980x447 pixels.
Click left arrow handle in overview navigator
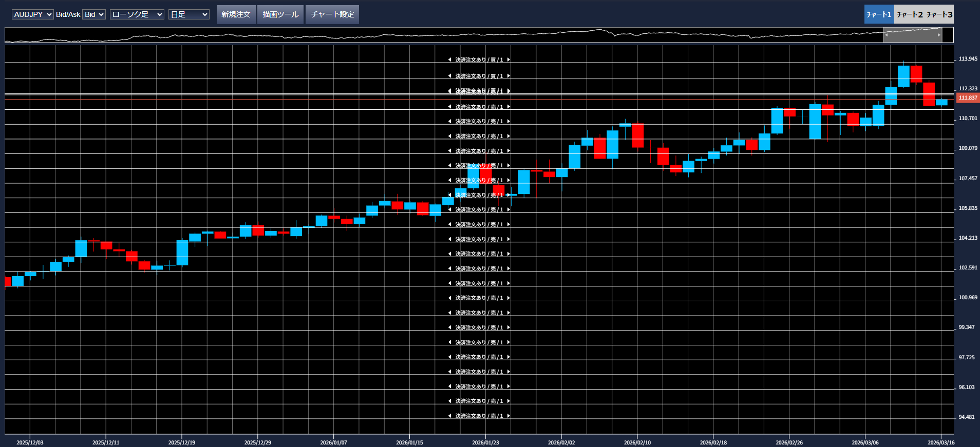pos(886,35)
